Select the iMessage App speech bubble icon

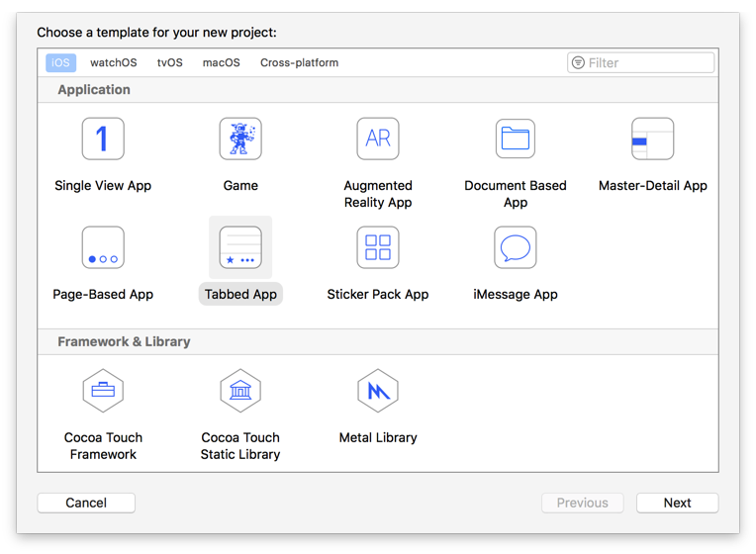tap(516, 247)
